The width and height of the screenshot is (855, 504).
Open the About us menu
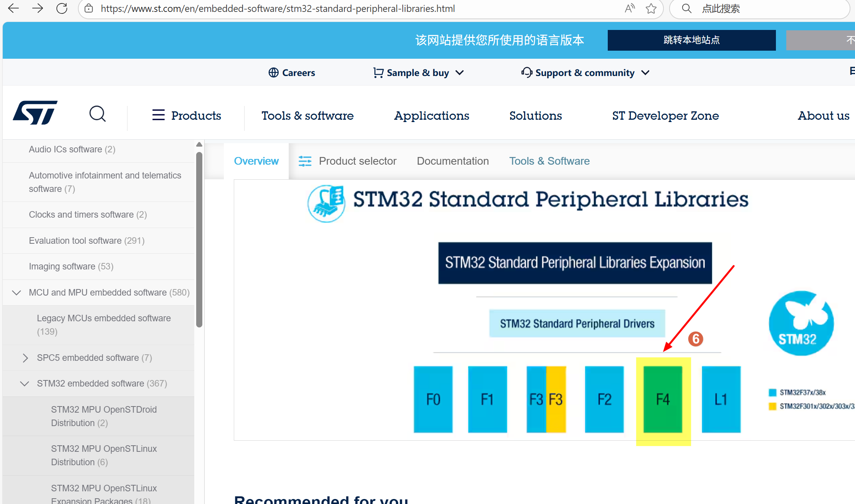[x=824, y=116]
